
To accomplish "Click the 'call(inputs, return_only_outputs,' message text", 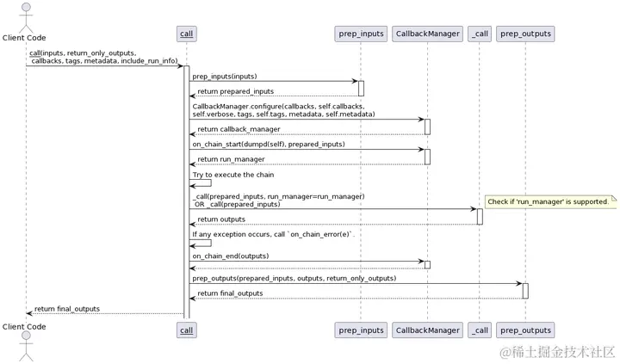I will 83,53.
